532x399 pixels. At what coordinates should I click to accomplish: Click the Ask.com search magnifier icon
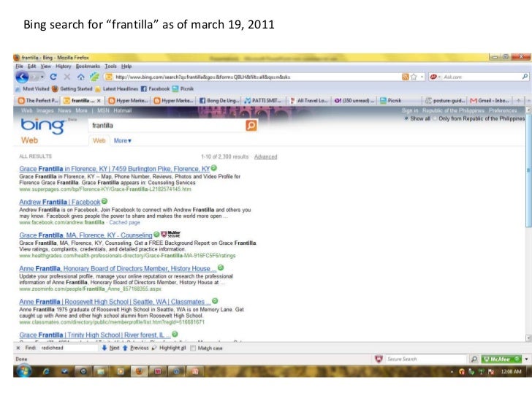525,77
